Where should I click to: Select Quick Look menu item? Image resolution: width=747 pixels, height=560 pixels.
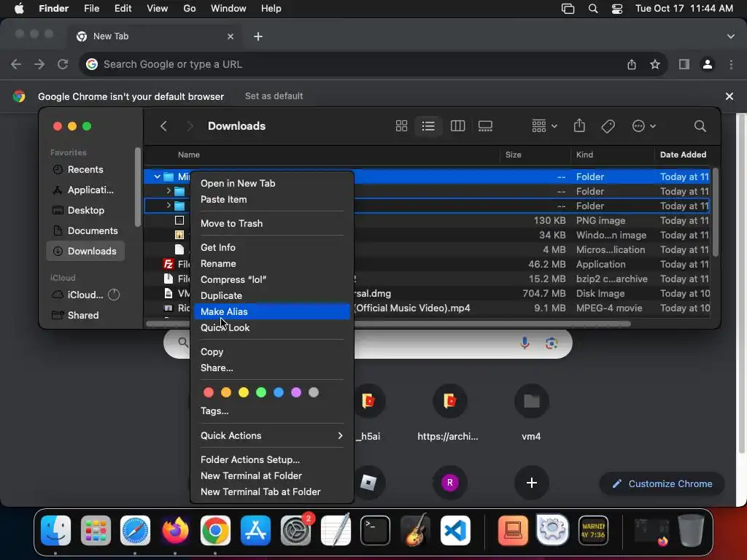pos(271,327)
